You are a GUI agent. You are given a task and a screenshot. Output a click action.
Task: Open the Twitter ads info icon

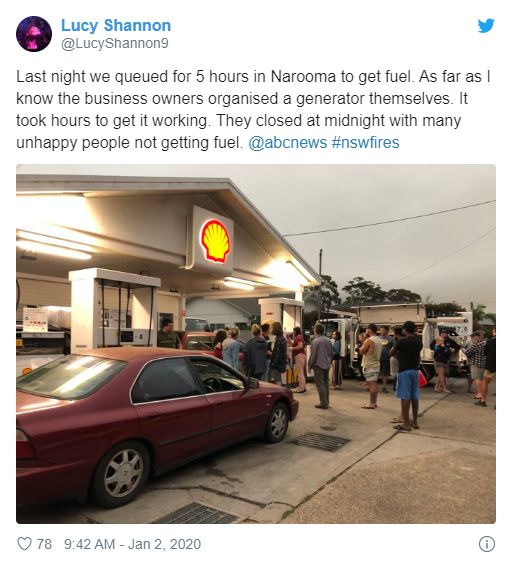(x=487, y=544)
